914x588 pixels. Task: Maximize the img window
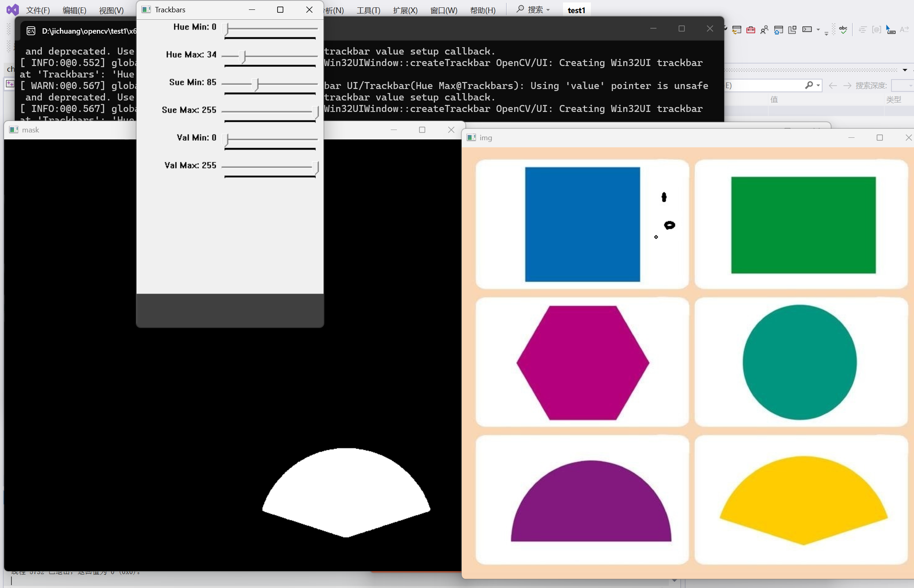click(x=880, y=138)
